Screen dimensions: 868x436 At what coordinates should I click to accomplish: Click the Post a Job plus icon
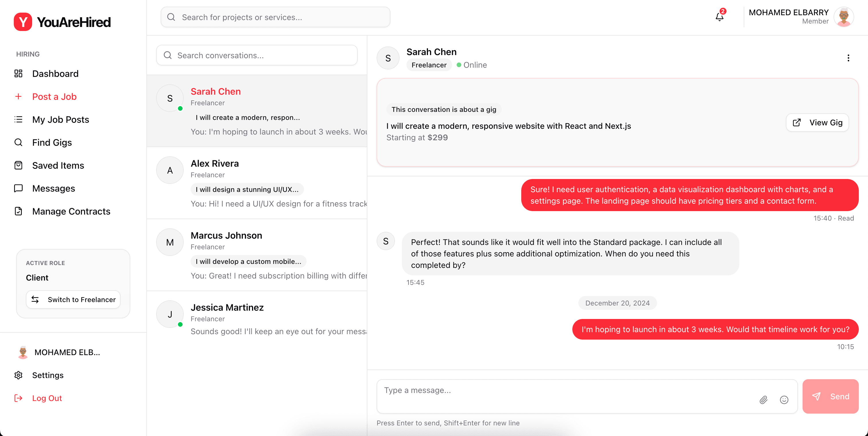click(x=18, y=96)
